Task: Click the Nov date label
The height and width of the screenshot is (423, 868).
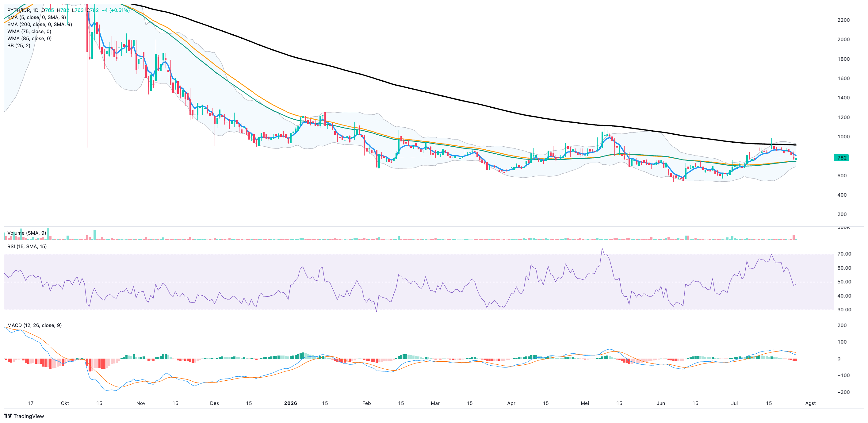Action: (141, 403)
